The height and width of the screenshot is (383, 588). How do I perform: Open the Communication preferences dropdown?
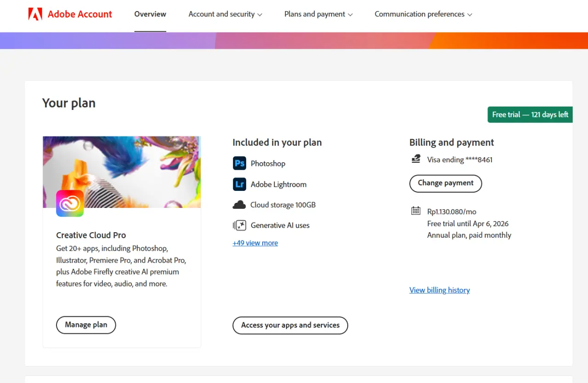tap(423, 14)
